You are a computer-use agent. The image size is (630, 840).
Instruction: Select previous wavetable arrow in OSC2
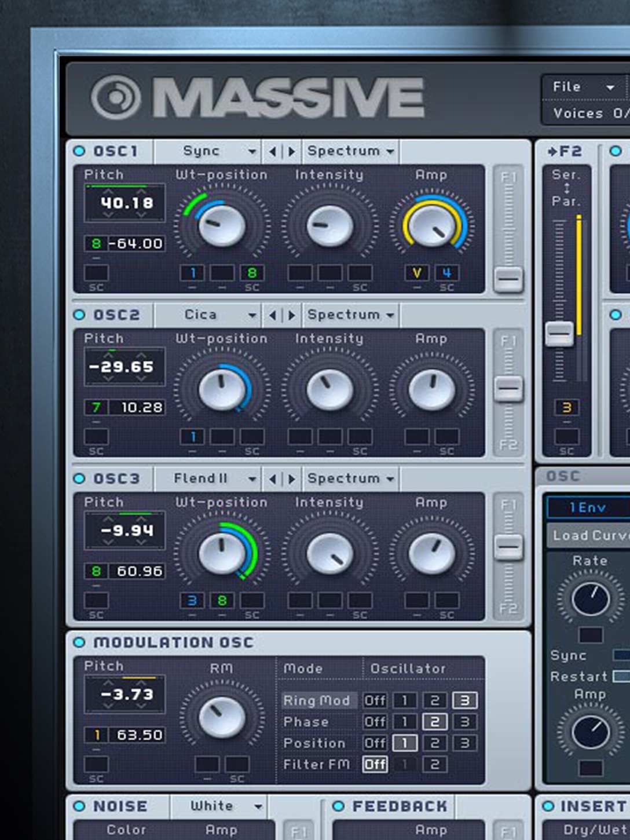coord(272,315)
